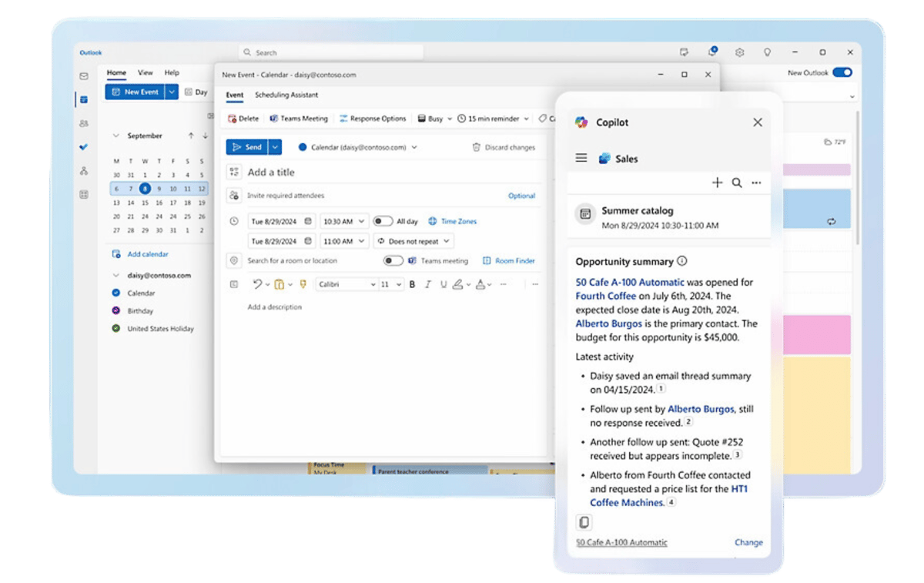The height and width of the screenshot is (583, 924).
Task: Click the undo arrow in description toolbar
Action: click(x=257, y=284)
